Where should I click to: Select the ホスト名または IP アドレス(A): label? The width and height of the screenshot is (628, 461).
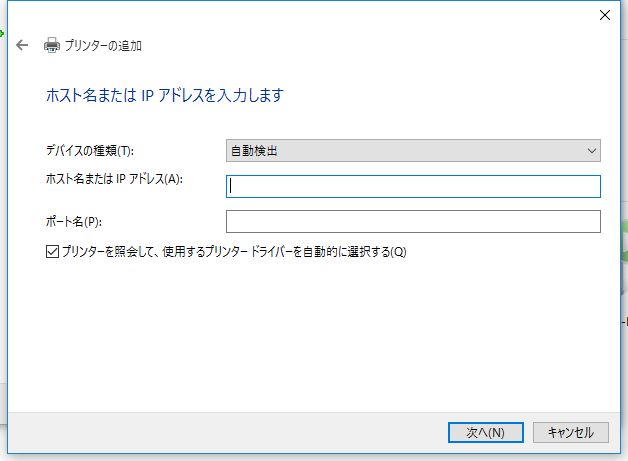coord(114,179)
